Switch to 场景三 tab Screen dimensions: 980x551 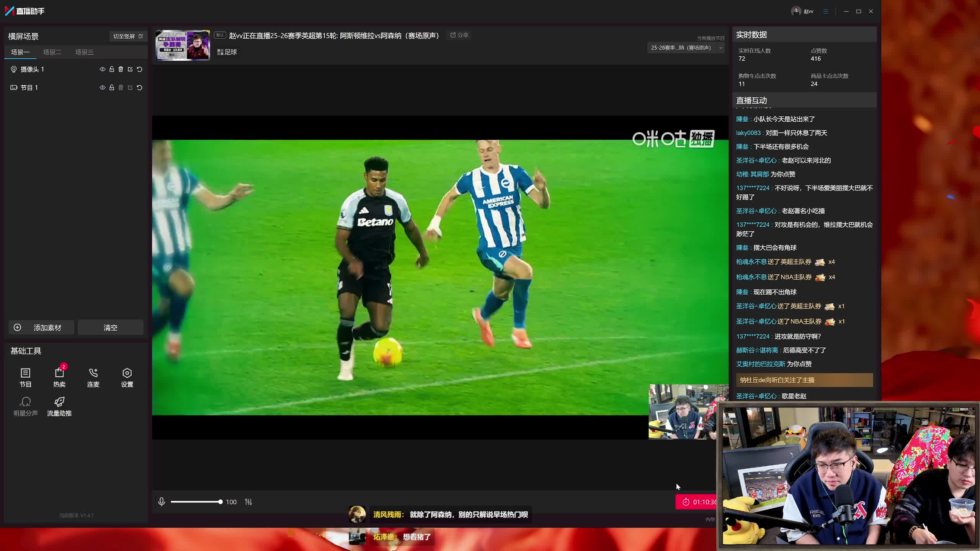[x=84, y=52]
